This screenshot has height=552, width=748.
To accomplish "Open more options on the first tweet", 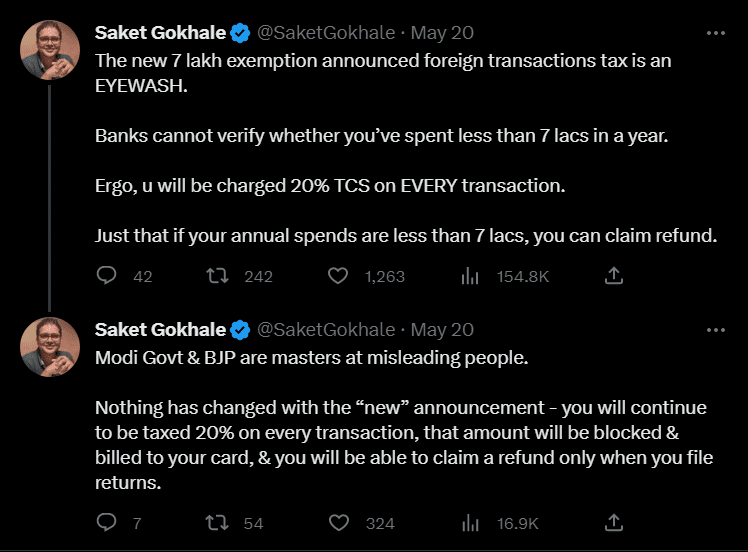I will tap(715, 33).
